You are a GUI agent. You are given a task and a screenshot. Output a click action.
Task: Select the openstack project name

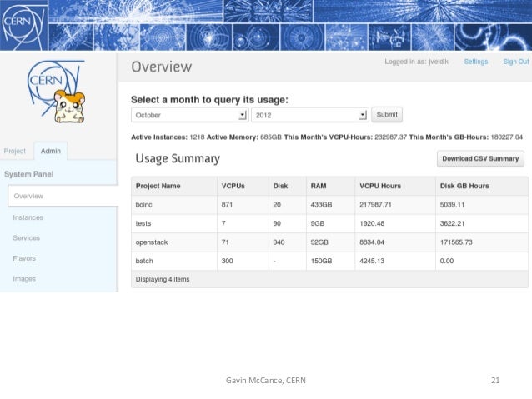(150, 242)
